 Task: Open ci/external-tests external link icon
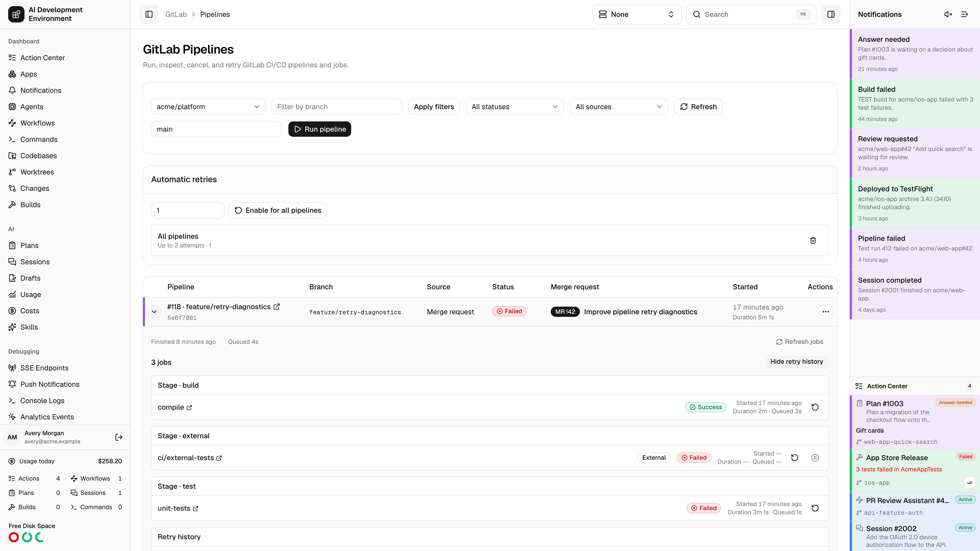tap(219, 458)
